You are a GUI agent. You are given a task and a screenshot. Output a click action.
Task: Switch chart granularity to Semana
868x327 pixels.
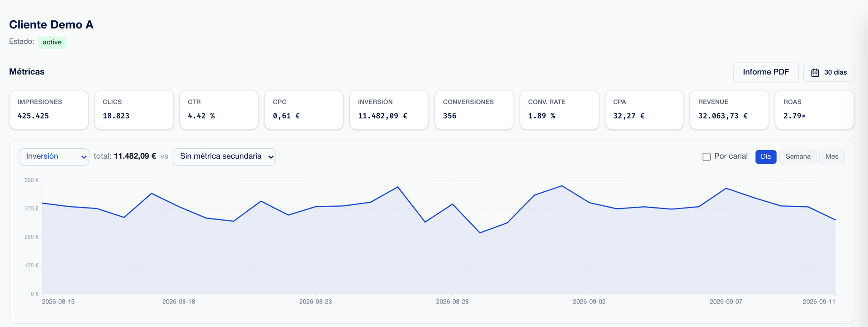point(798,156)
